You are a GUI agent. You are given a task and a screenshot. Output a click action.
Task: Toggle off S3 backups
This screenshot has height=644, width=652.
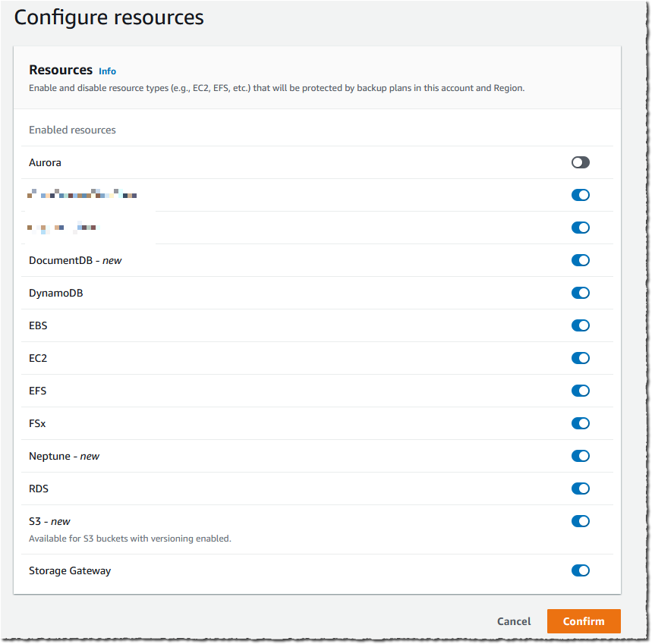(580, 521)
